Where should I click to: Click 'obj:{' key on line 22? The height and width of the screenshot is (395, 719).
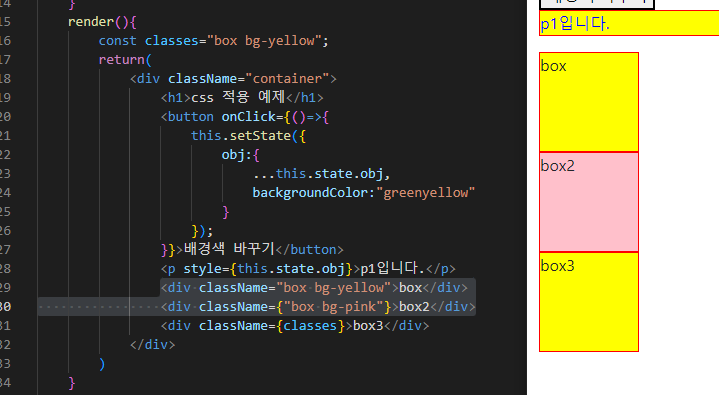241,155
